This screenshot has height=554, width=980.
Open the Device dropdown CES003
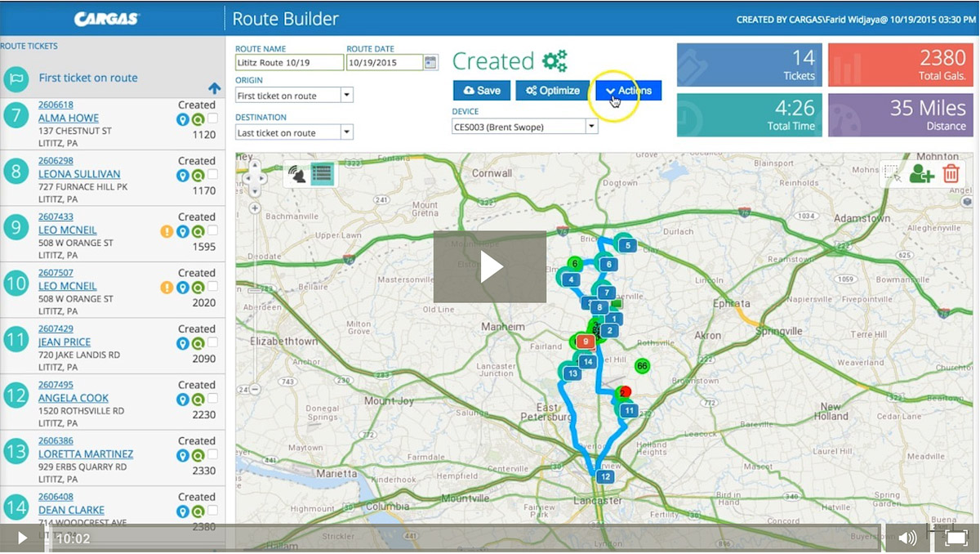coord(592,127)
